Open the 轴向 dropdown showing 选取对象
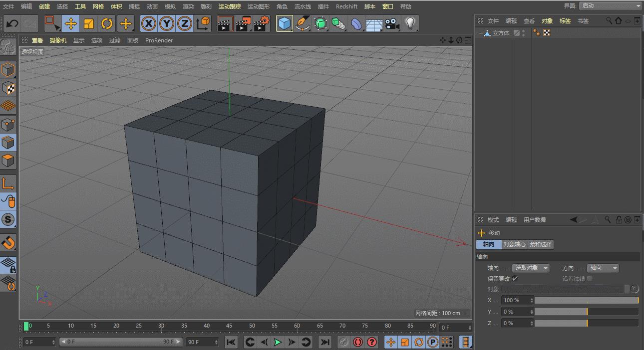The width and height of the screenshot is (644, 350). pyautogui.click(x=531, y=268)
